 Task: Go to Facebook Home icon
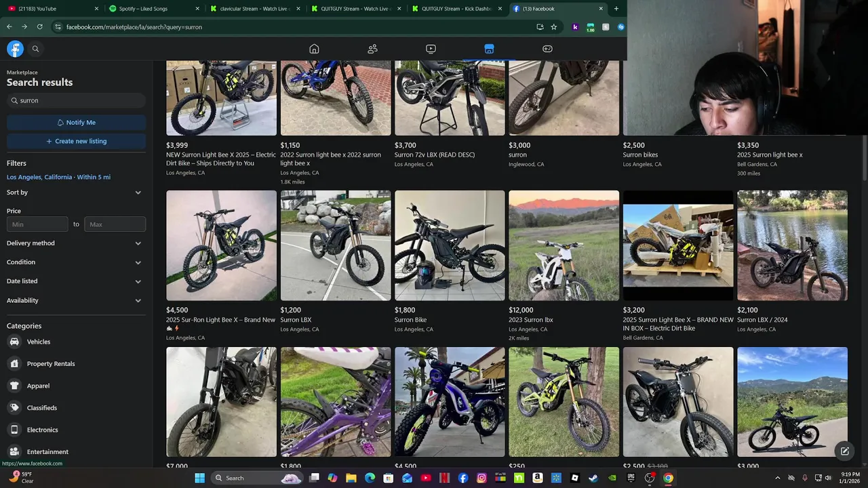click(x=314, y=49)
